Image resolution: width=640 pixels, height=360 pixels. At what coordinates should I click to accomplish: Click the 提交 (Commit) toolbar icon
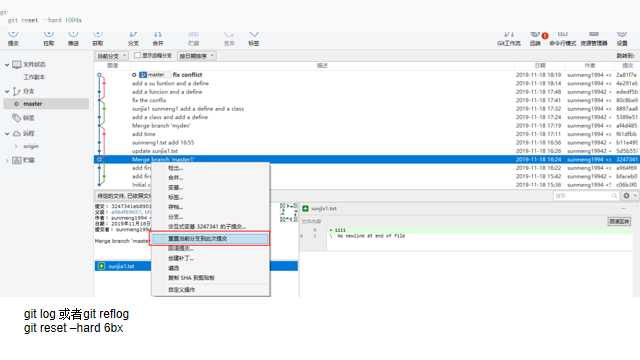[13, 38]
